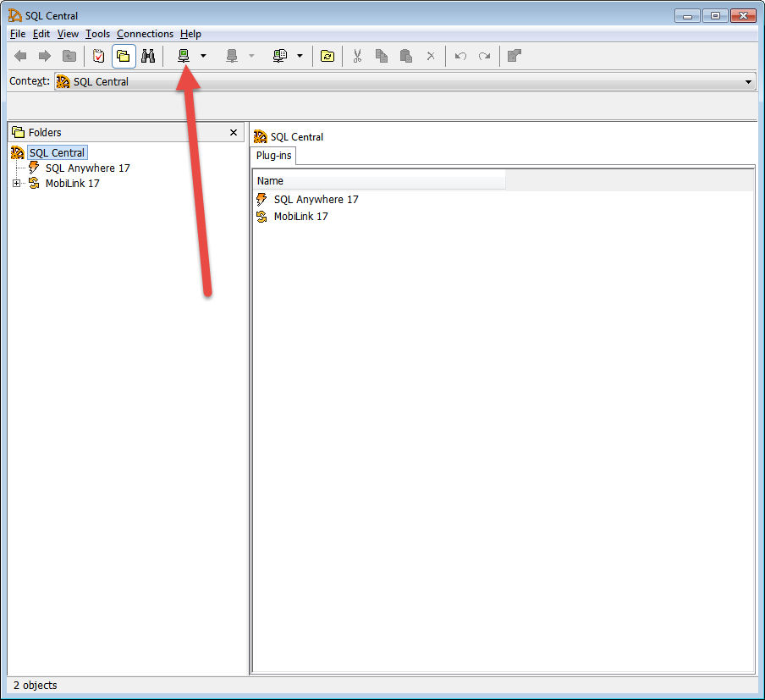Click the "2 objects" status bar text
This screenshot has width=765, height=700.
36,685
